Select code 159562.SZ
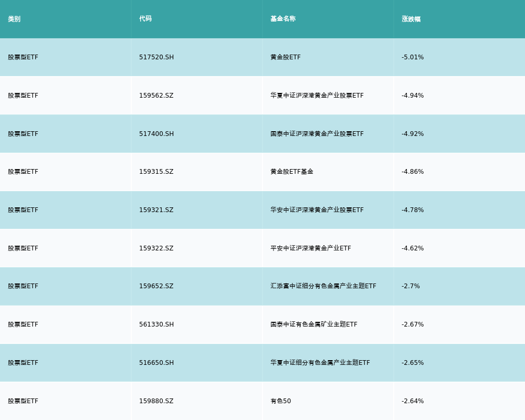Image resolution: width=525 pixels, height=420 pixels. (x=156, y=96)
